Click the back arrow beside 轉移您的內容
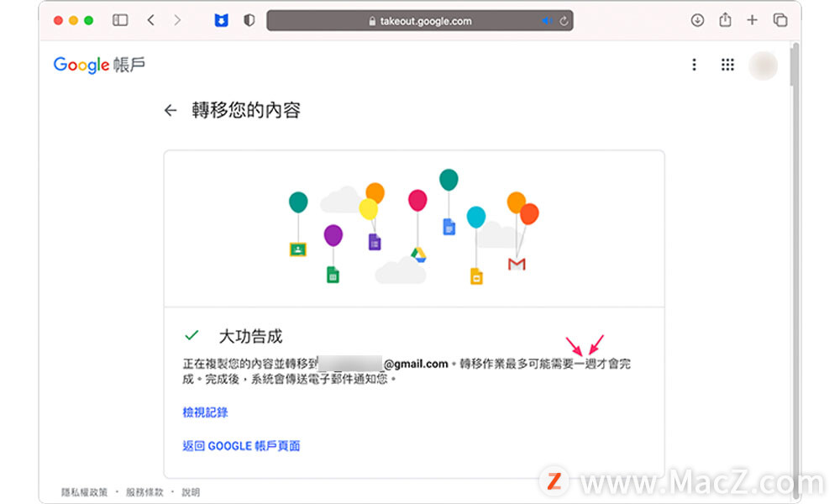The width and height of the screenshot is (840, 504). 171,111
